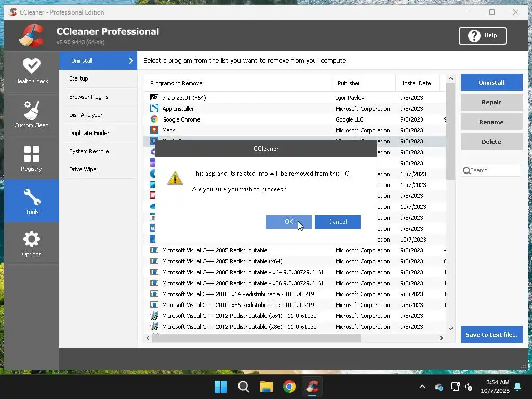Screen dimensions: 532x399
Task: Sort by Programs to Remove column
Action: (237, 83)
